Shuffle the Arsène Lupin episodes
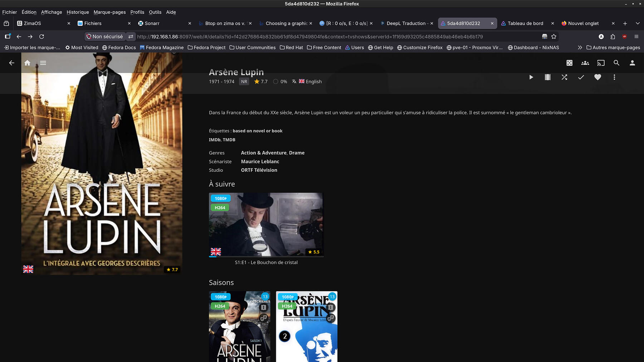This screenshot has width=644, height=362. [x=564, y=77]
